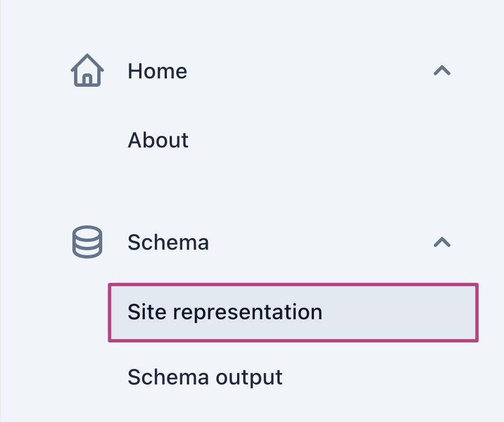
Task: Open the About page
Action: tap(158, 140)
